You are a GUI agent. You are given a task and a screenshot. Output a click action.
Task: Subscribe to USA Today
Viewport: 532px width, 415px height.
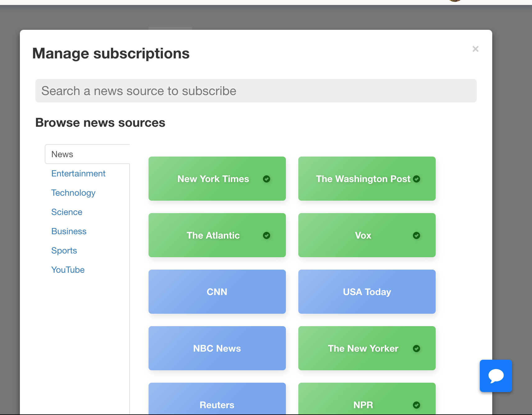[x=367, y=292]
